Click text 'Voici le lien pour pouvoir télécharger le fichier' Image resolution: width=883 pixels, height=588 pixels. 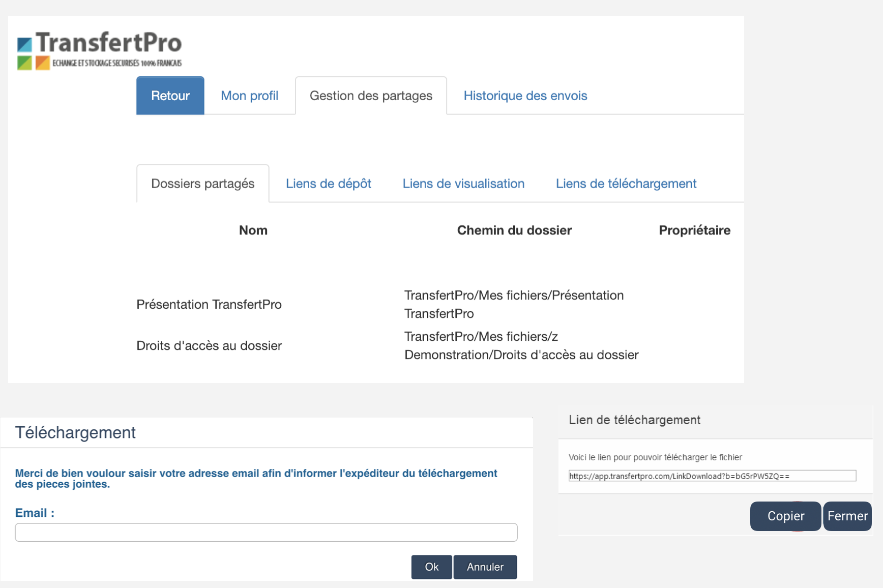pos(655,457)
